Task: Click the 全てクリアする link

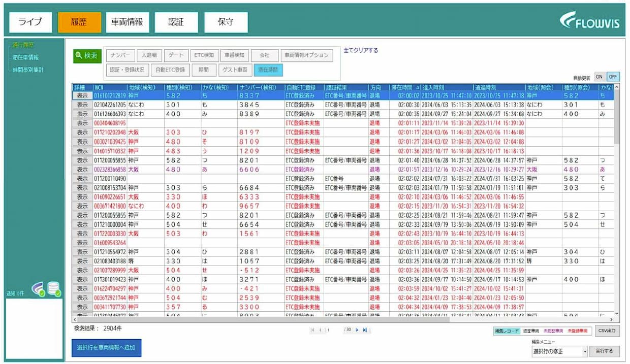Action: click(x=361, y=50)
